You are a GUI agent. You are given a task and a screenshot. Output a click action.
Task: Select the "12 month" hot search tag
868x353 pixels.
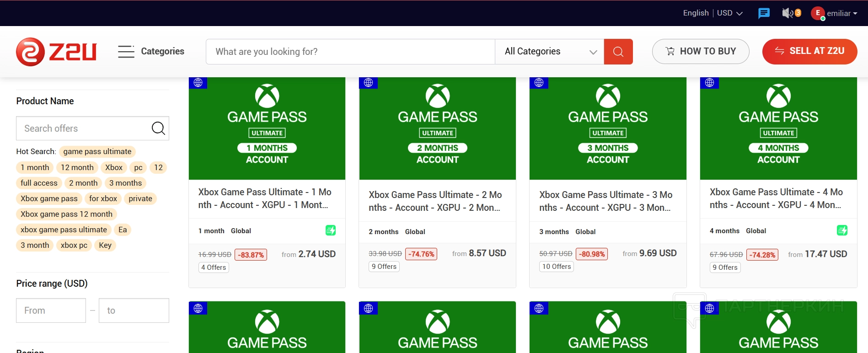(x=77, y=167)
